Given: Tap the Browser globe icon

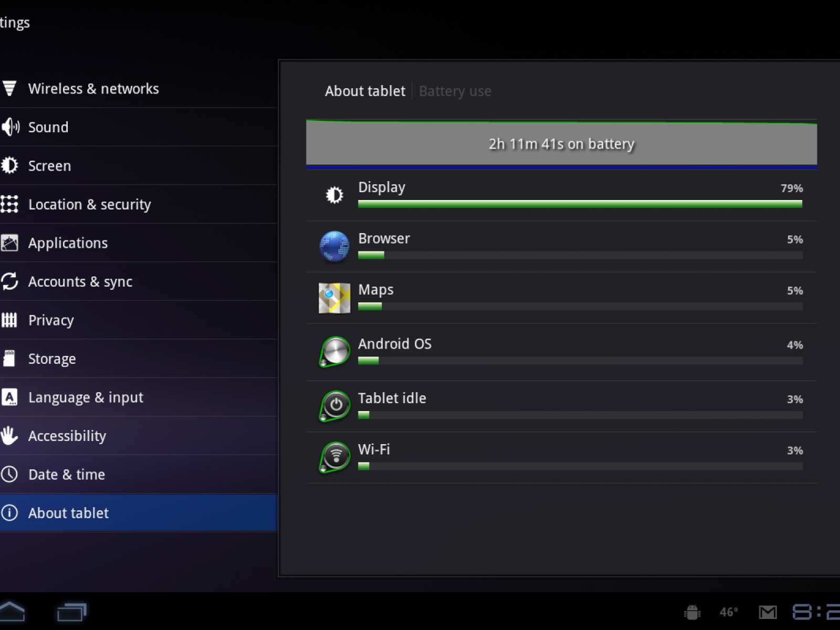Looking at the screenshot, I should pos(334,246).
